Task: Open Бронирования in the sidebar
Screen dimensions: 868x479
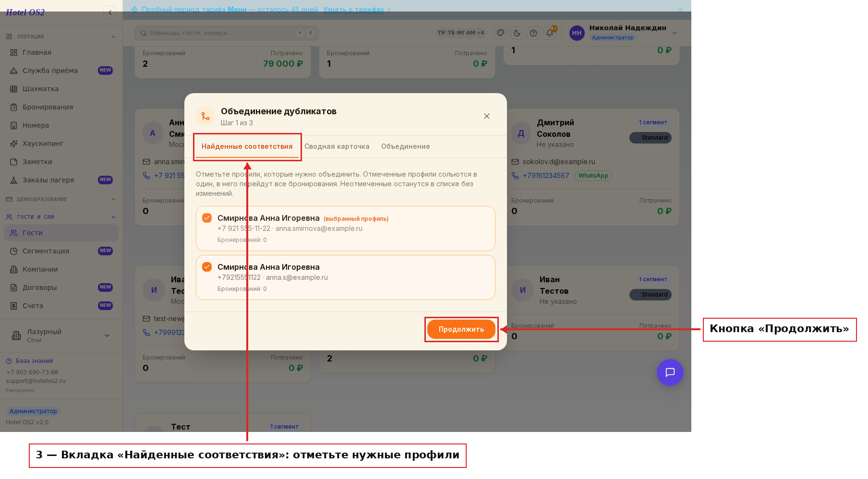Action: (61, 107)
